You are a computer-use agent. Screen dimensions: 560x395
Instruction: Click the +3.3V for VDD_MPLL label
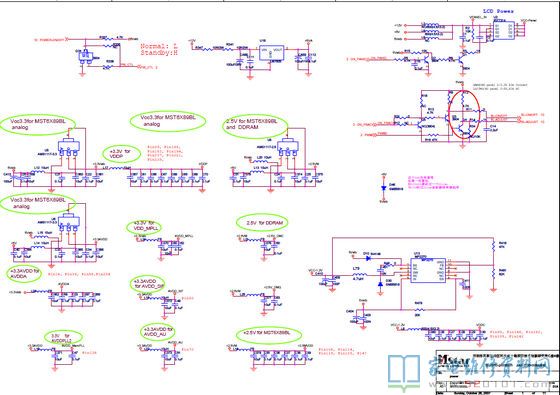pyautogui.click(x=144, y=227)
